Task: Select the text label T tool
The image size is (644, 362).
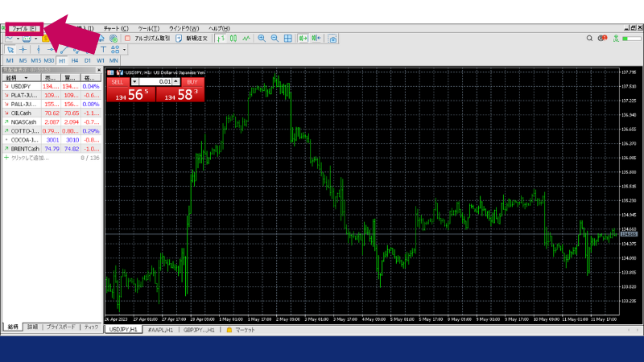Action: point(103,49)
